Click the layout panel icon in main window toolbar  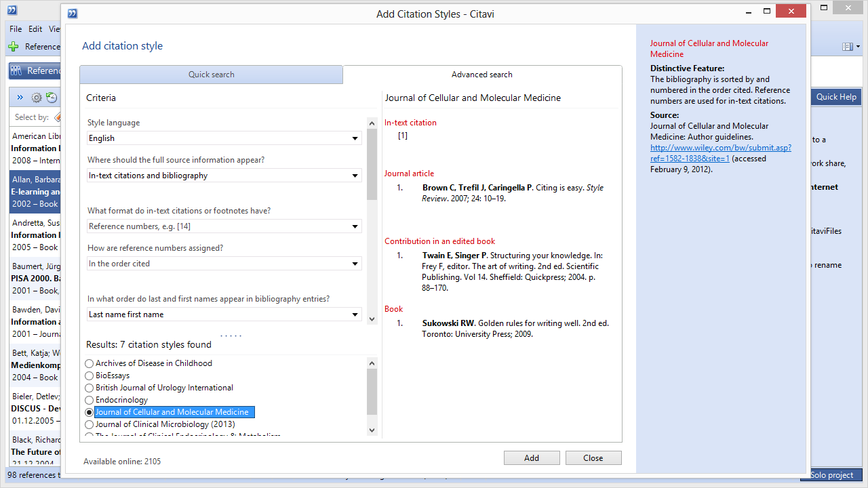[847, 47]
